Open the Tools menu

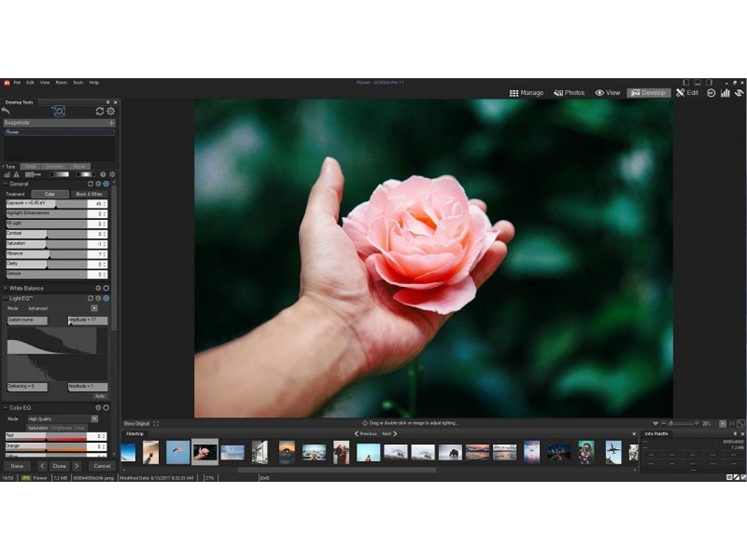(x=78, y=83)
